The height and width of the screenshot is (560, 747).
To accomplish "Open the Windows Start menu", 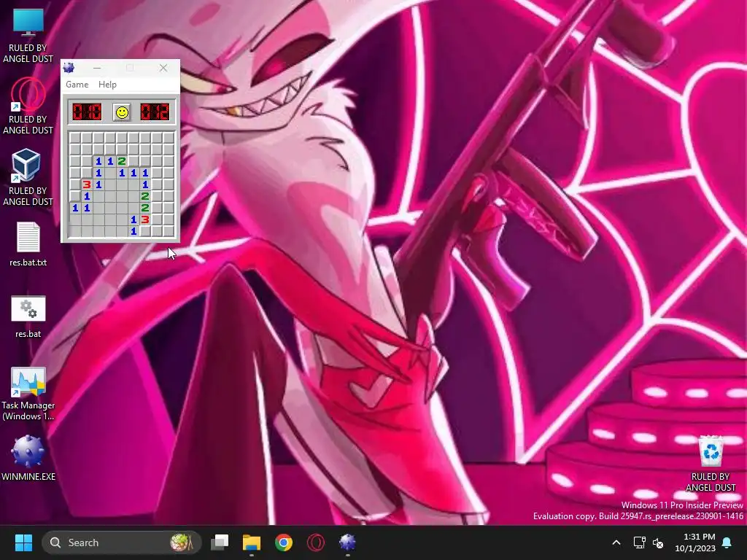I will tap(23, 542).
